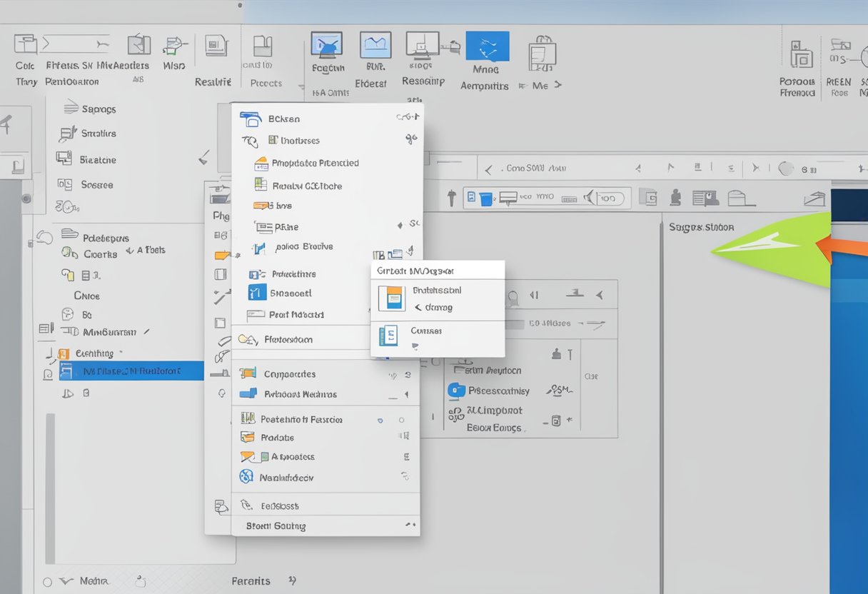Click the blue Piscescouthy chat icon in right panel

tap(455, 391)
